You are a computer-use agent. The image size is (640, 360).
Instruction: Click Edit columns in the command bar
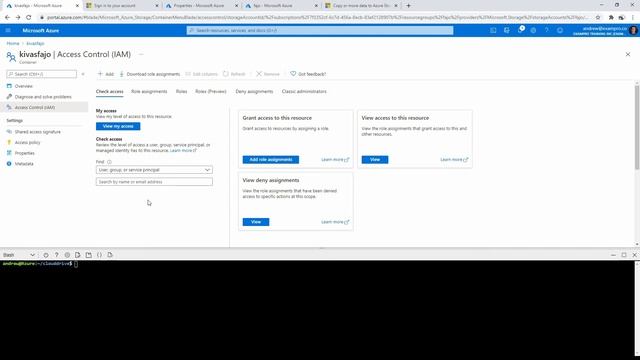[x=202, y=74]
